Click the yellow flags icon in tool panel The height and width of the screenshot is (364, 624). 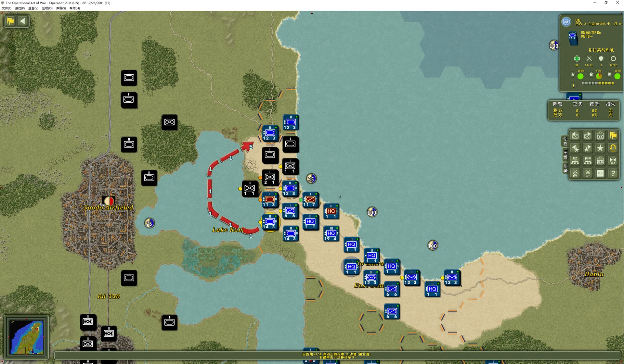(x=613, y=135)
